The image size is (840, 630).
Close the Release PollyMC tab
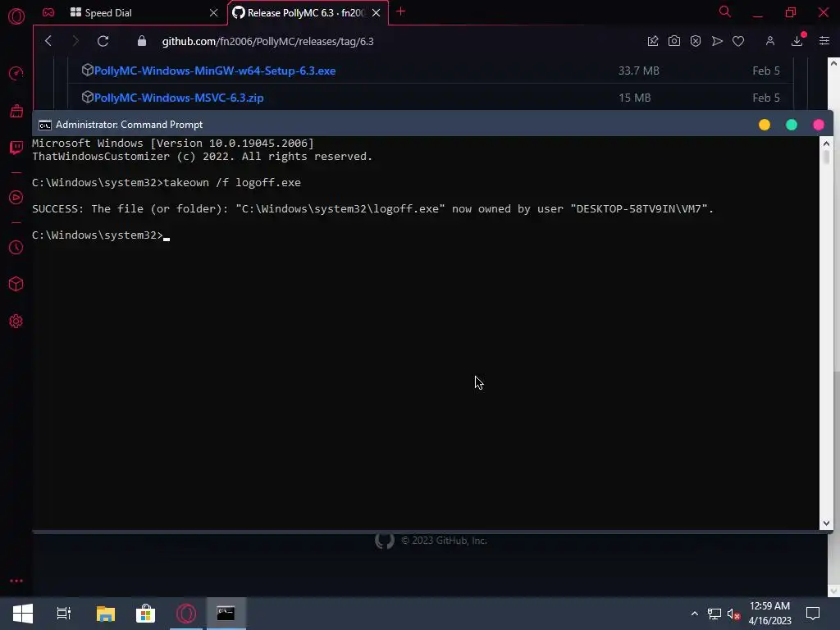point(376,13)
